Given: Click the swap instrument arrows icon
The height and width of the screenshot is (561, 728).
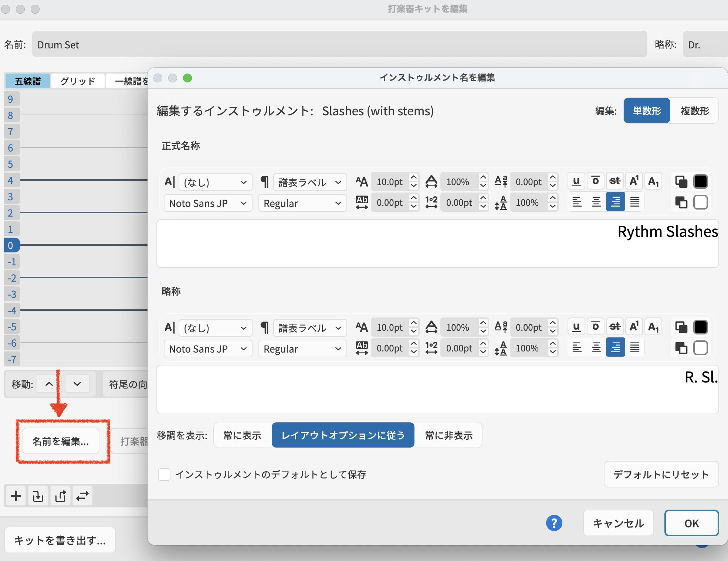Looking at the screenshot, I should click(82, 496).
